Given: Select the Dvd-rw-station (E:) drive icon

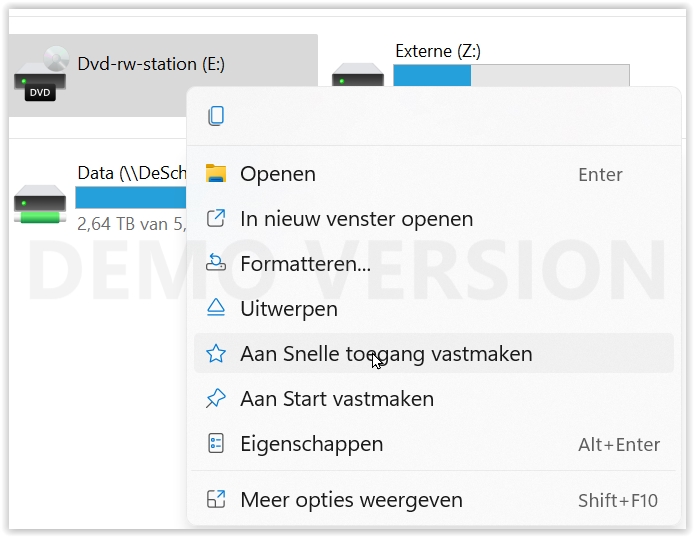Looking at the screenshot, I should tap(40, 76).
